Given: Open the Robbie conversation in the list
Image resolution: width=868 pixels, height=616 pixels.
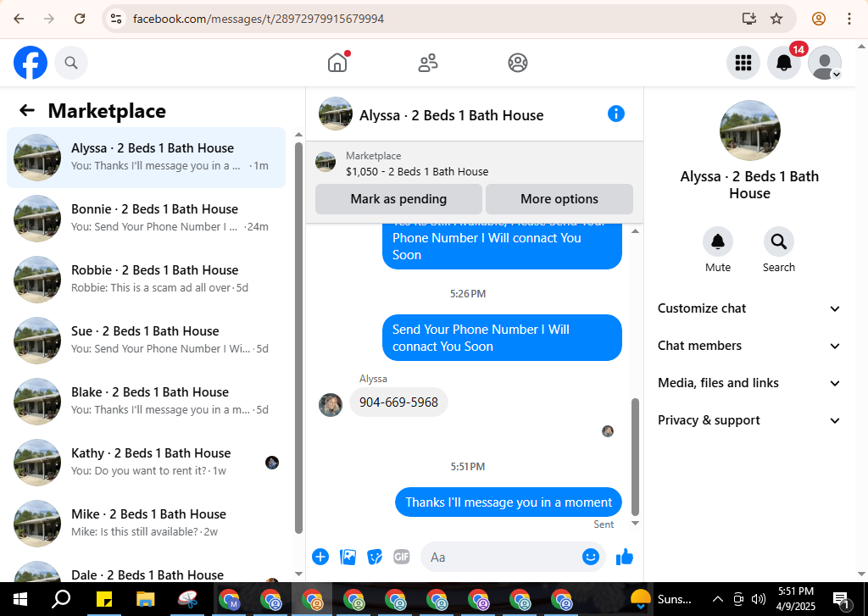Looking at the screenshot, I should point(146,280).
